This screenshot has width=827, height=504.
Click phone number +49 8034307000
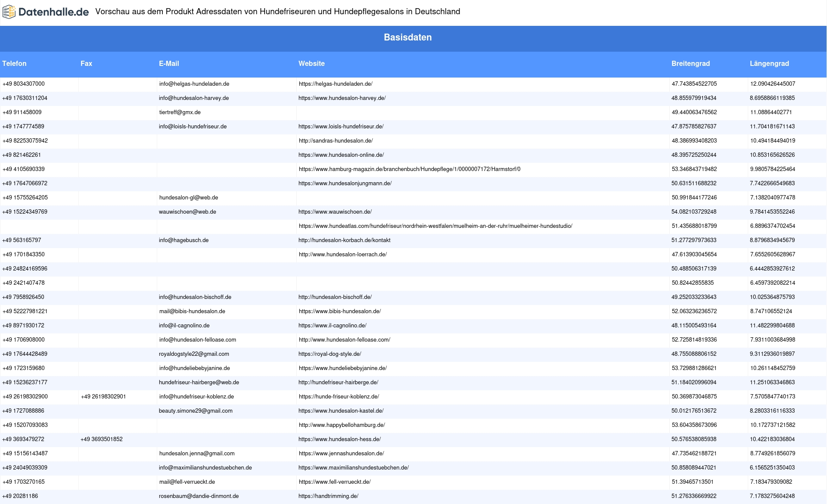24,84
